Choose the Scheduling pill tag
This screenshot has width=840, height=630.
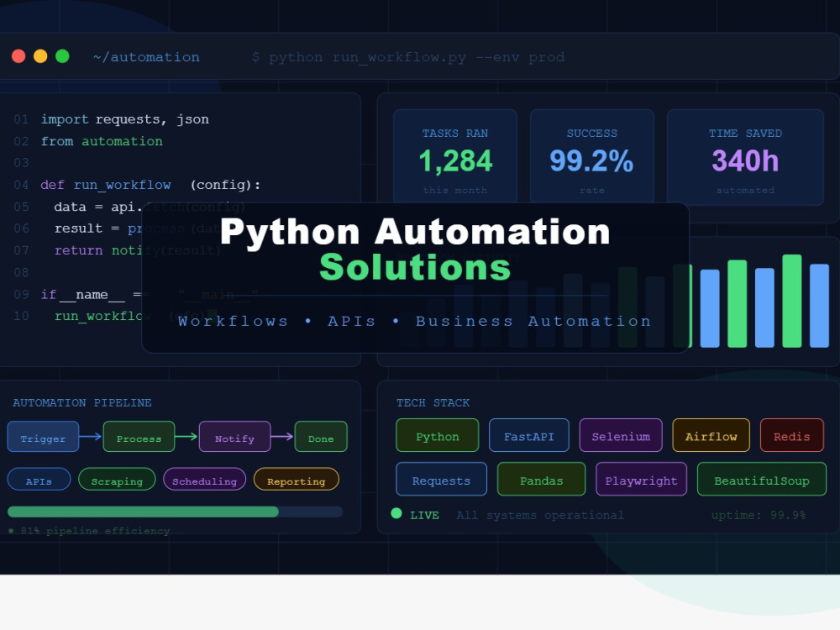[205, 480]
